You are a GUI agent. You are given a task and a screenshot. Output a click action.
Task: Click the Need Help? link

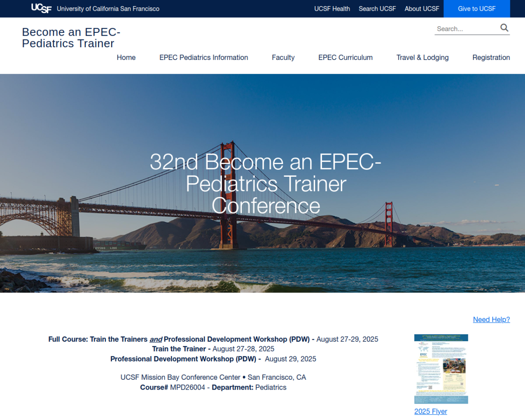491,320
